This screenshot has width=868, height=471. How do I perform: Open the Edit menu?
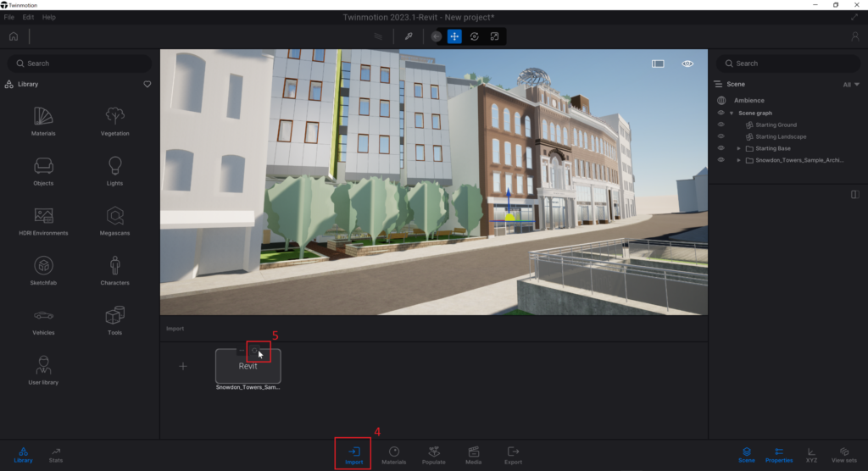tap(28, 17)
